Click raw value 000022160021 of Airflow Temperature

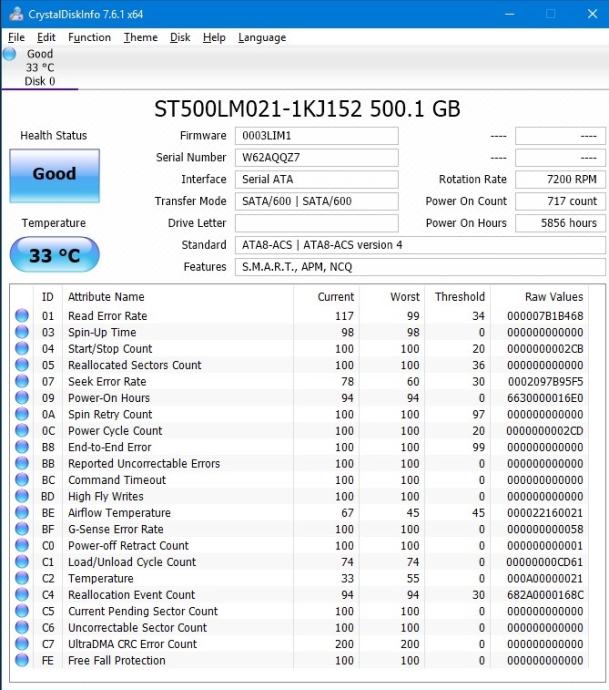coord(545,512)
